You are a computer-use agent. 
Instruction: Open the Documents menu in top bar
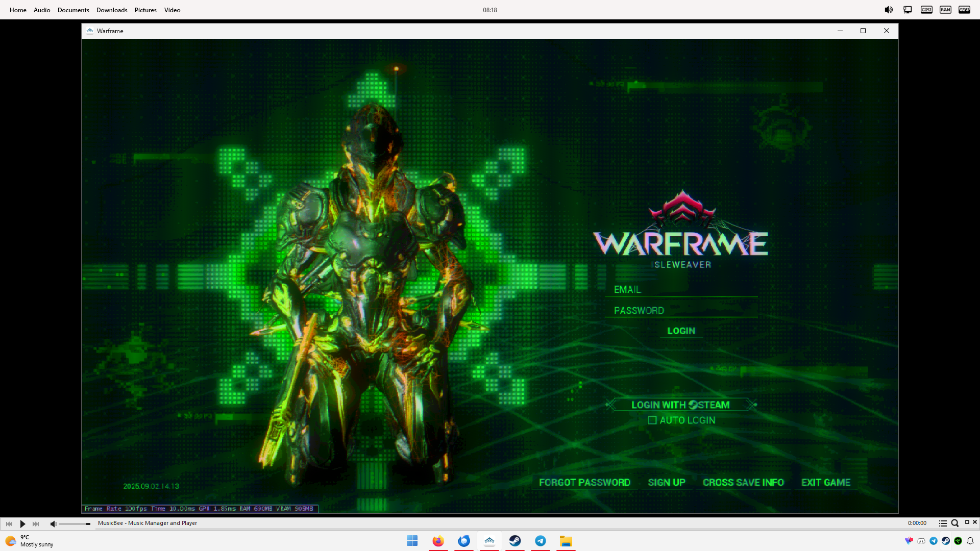[73, 10]
